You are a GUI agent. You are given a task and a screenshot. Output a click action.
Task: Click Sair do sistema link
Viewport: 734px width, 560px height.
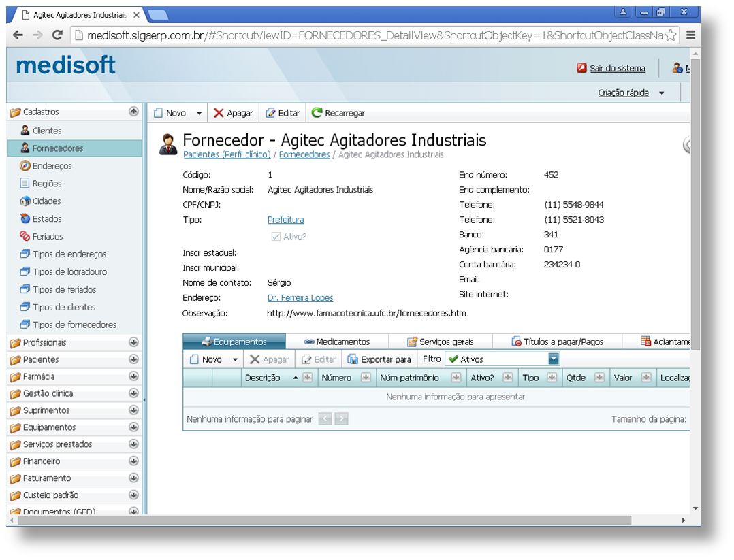617,68
